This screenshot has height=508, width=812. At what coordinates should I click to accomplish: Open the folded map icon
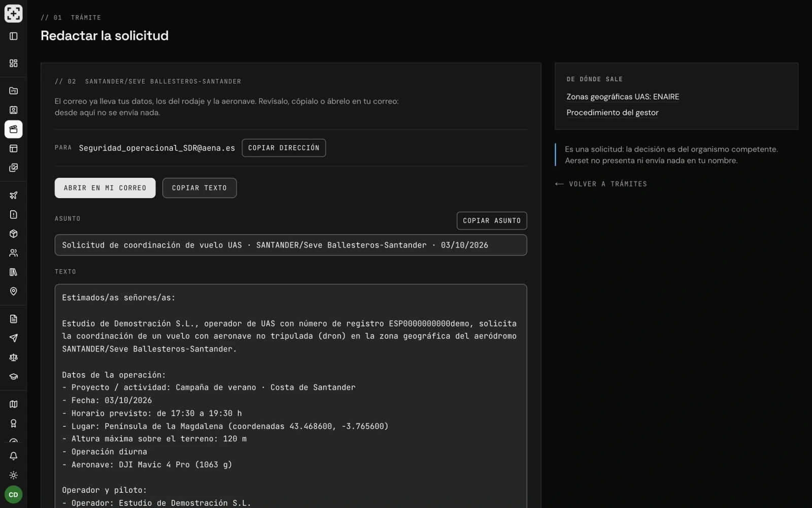coord(14,404)
